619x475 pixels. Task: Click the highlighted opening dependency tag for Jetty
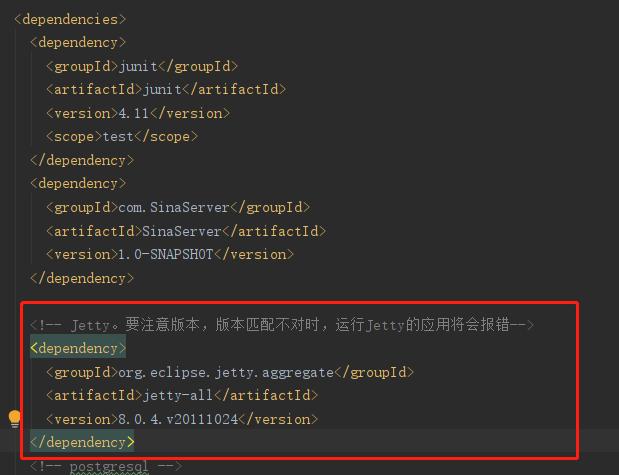click(x=78, y=348)
